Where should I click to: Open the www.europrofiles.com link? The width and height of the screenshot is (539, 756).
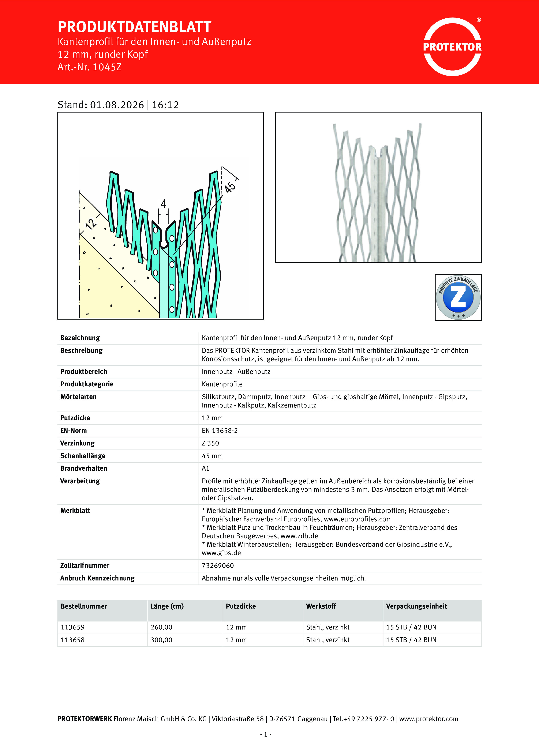[x=358, y=519]
